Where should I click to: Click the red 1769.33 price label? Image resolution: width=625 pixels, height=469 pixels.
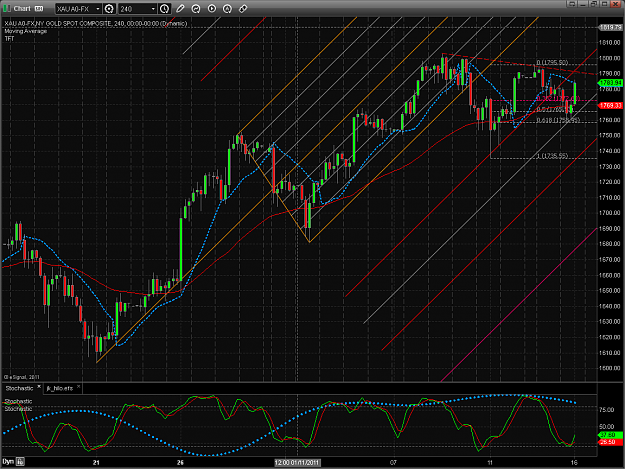(610, 105)
